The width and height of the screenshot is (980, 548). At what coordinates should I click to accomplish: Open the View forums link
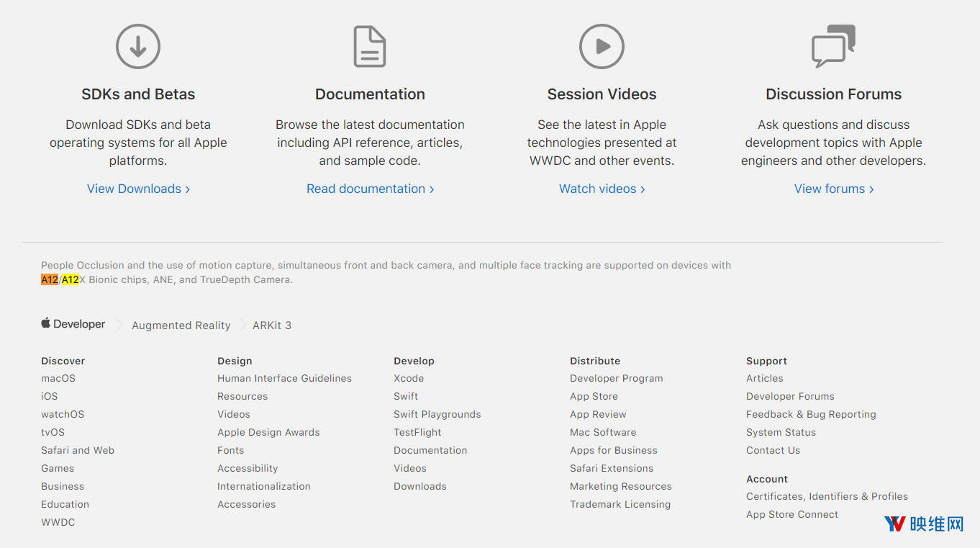(x=833, y=189)
